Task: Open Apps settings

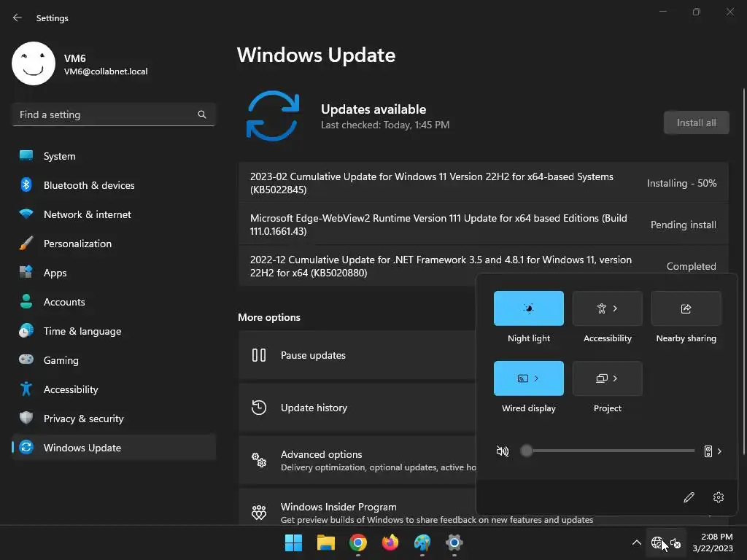Action: click(113, 273)
